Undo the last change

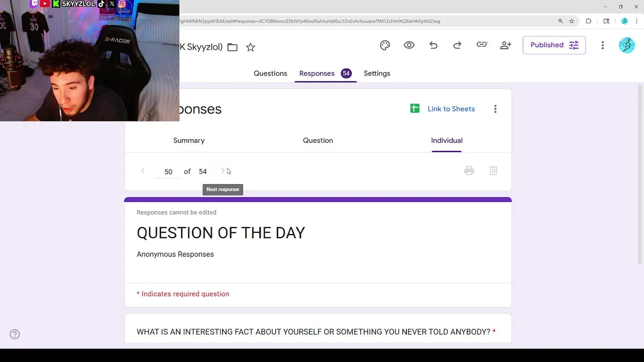[433, 45]
